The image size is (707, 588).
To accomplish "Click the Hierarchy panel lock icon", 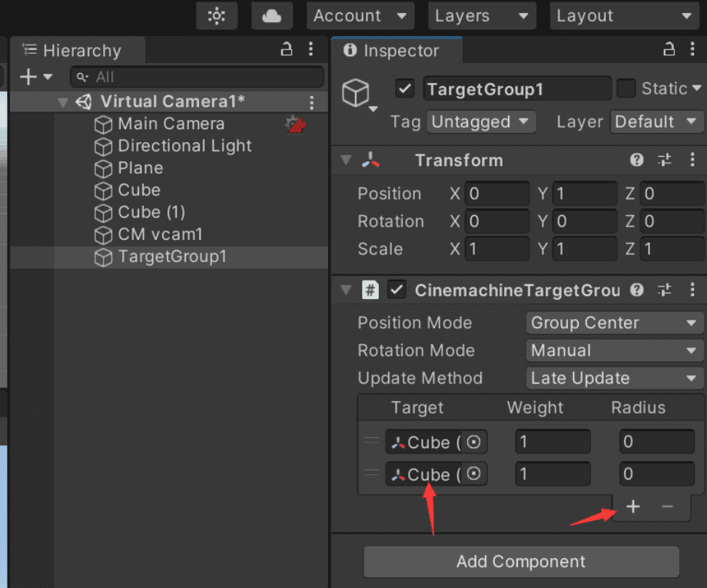I will [287, 50].
